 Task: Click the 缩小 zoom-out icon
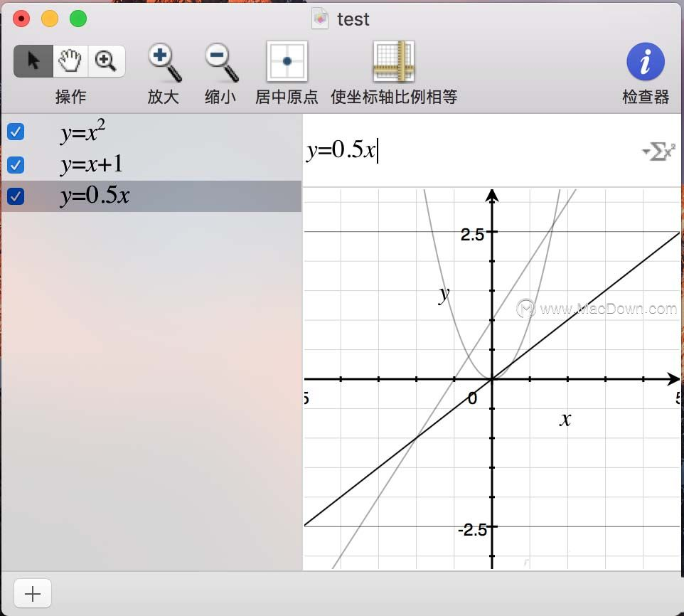pos(220,61)
